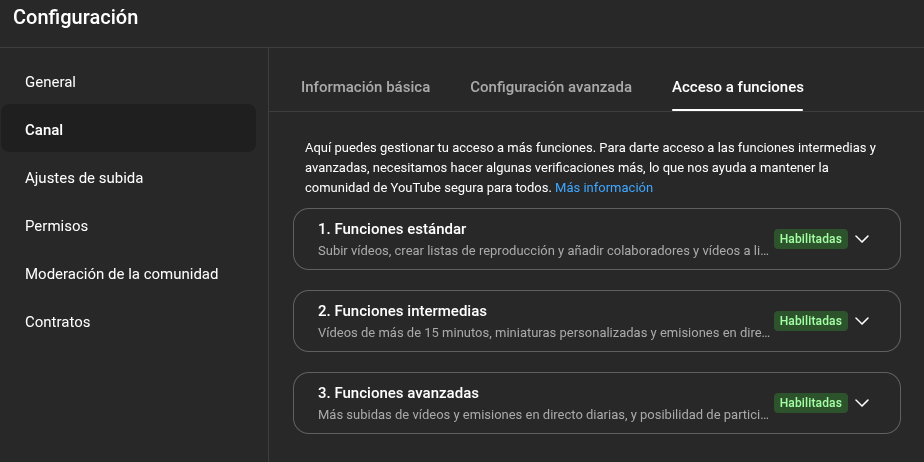The width and height of the screenshot is (924, 462).
Task: Click Habilitadas badge on Funciones intermedias
Action: [811, 321]
